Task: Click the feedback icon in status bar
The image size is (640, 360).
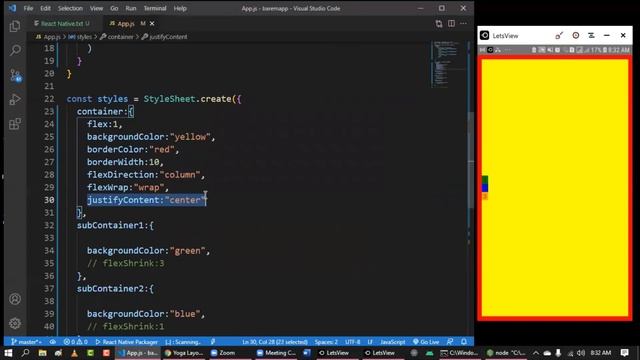Action: click(x=450, y=342)
